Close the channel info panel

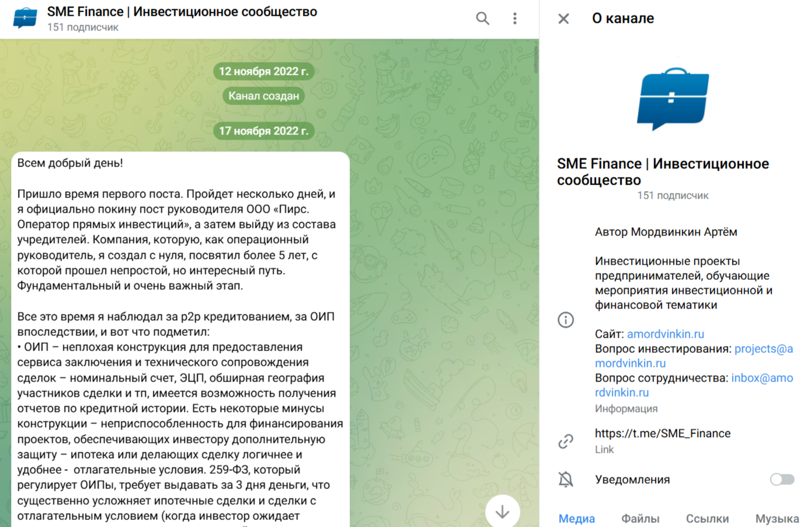coord(563,19)
